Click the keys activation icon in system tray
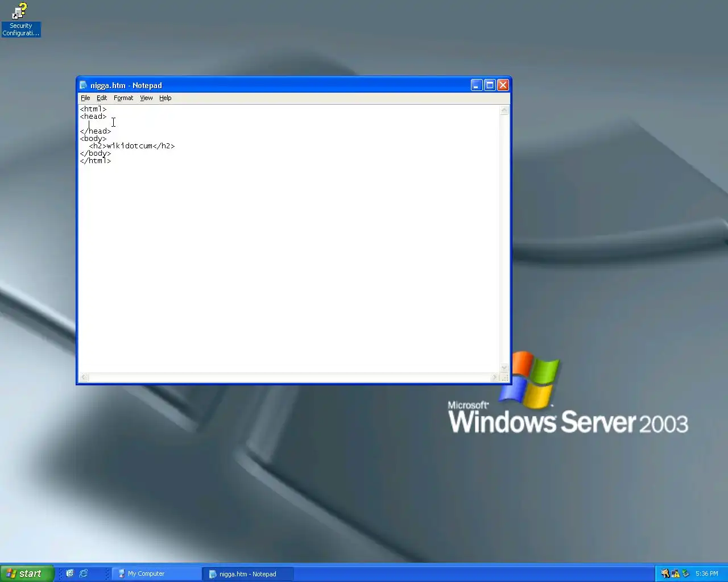This screenshot has height=582, width=728. click(665, 573)
